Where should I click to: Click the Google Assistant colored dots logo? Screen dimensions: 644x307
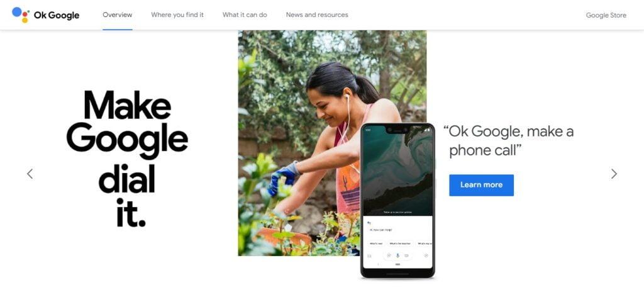[21, 15]
